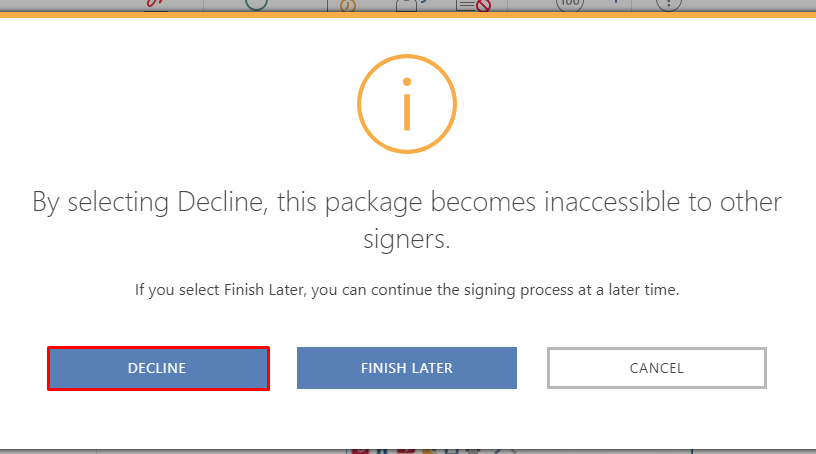Click the green circle toolbar icon
The width and height of the screenshot is (816, 454).
click(256, 4)
